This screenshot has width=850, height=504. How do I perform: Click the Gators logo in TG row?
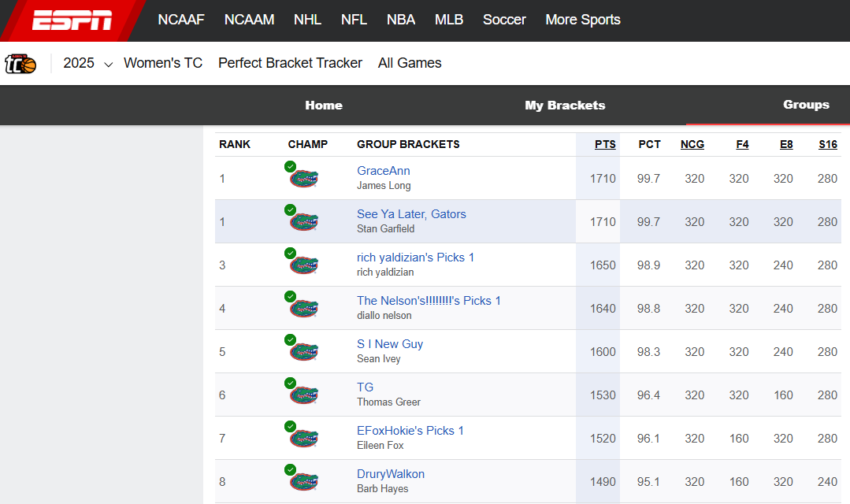click(x=303, y=395)
